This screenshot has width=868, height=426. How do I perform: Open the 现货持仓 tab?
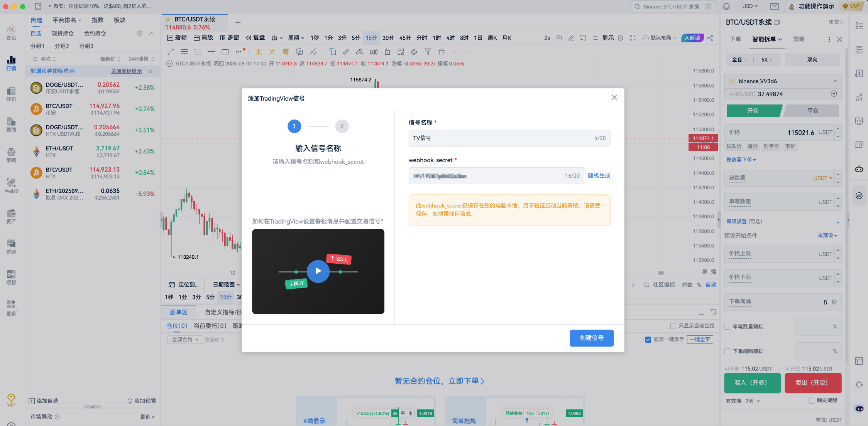pyautogui.click(x=63, y=34)
